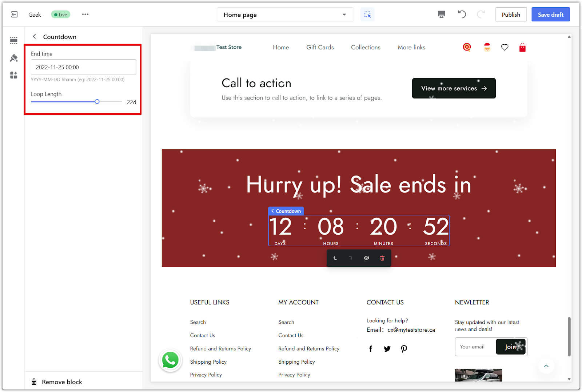Open the three-dot more actions menu
Screen dimensions: 582x392
pos(85,15)
